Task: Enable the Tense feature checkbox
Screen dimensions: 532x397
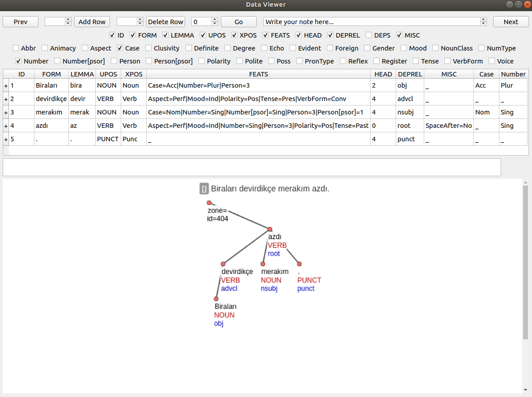Action: coord(416,61)
